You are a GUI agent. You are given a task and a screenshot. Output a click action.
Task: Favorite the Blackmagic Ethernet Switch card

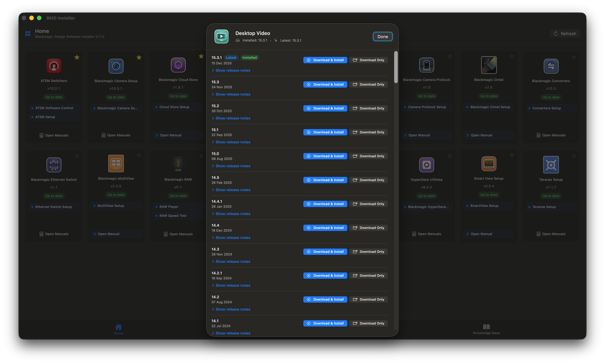(x=77, y=156)
